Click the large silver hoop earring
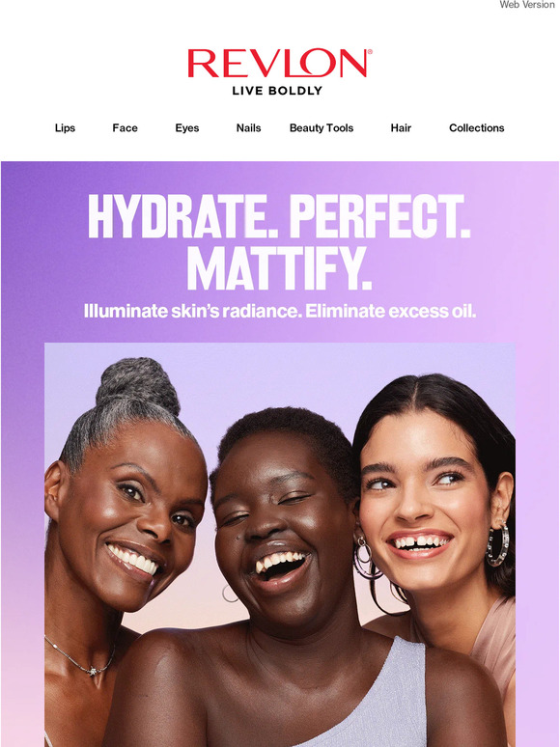The image size is (560, 747). tap(497, 544)
